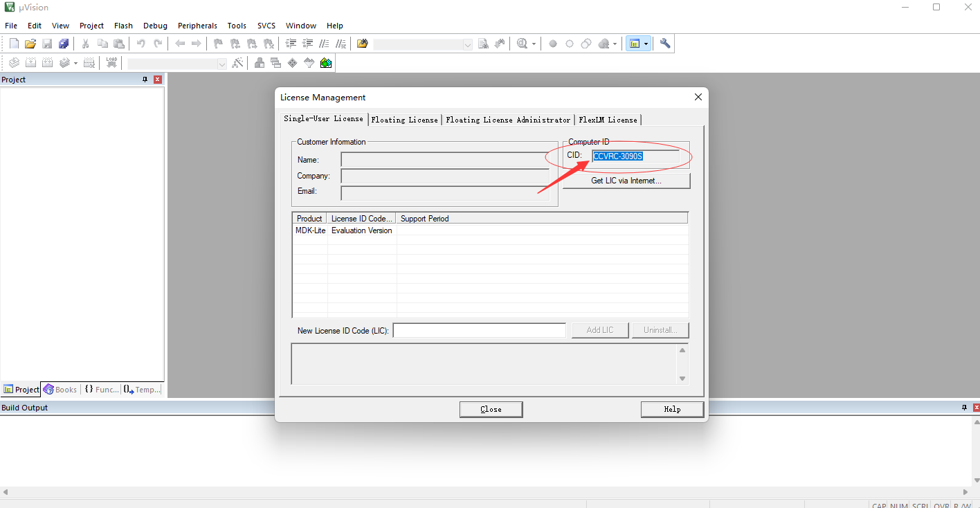Screen dimensions: 980x508
Task: Open the debug session dropdown arrow
Action: [534, 44]
